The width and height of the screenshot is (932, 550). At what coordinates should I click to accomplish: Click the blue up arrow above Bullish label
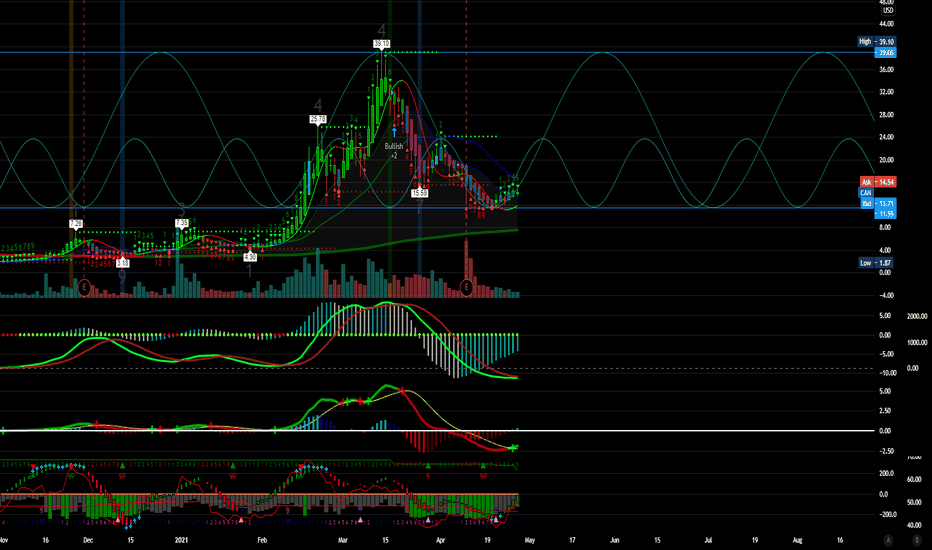click(x=393, y=131)
